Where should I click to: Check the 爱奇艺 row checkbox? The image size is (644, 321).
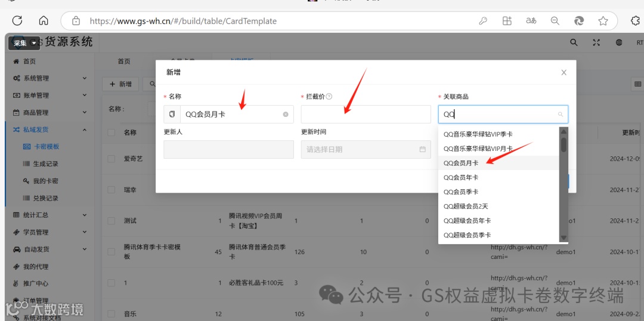tap(112, 159)
